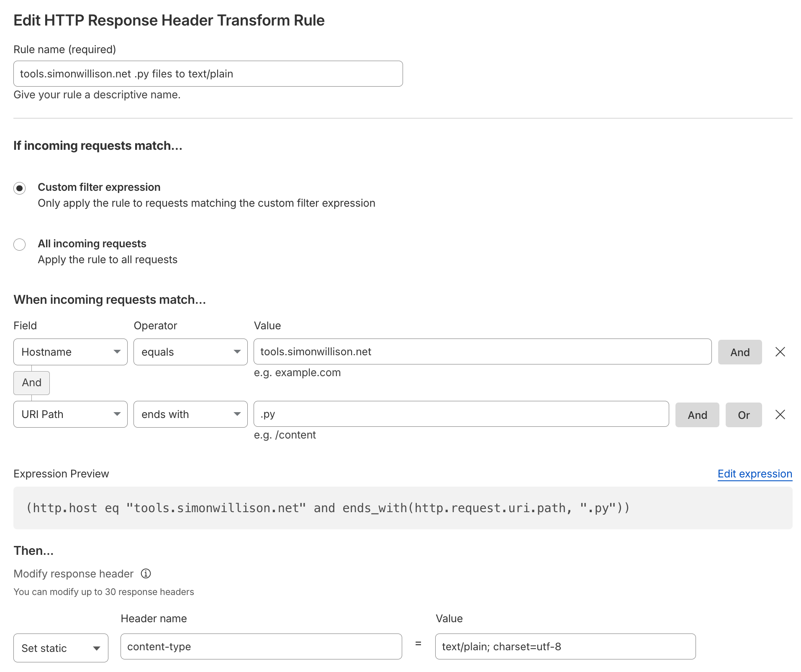Click the Or button on URI Path row
The height and width of the screenshot is (672, 801).
click(744, 415)
